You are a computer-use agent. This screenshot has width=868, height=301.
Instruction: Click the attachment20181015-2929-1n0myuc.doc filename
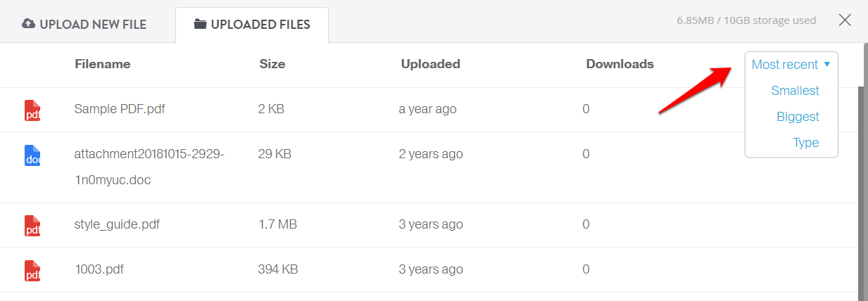tap(149, 167)
